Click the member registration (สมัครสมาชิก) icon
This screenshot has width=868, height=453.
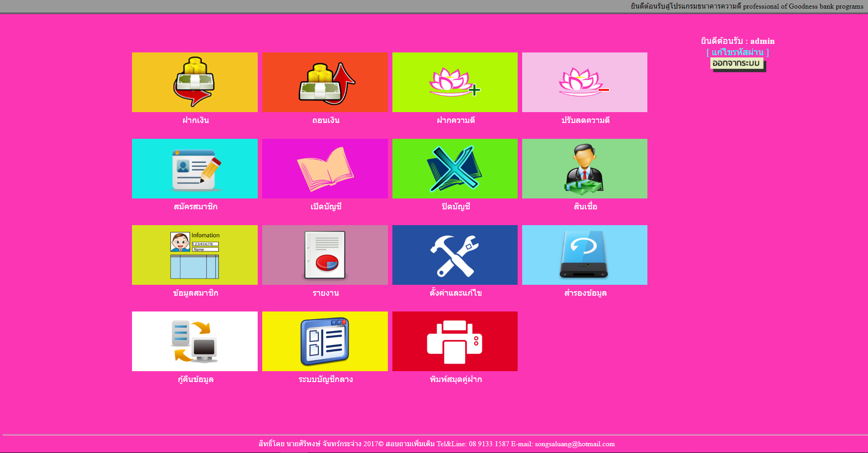click(x=194, y=169)
